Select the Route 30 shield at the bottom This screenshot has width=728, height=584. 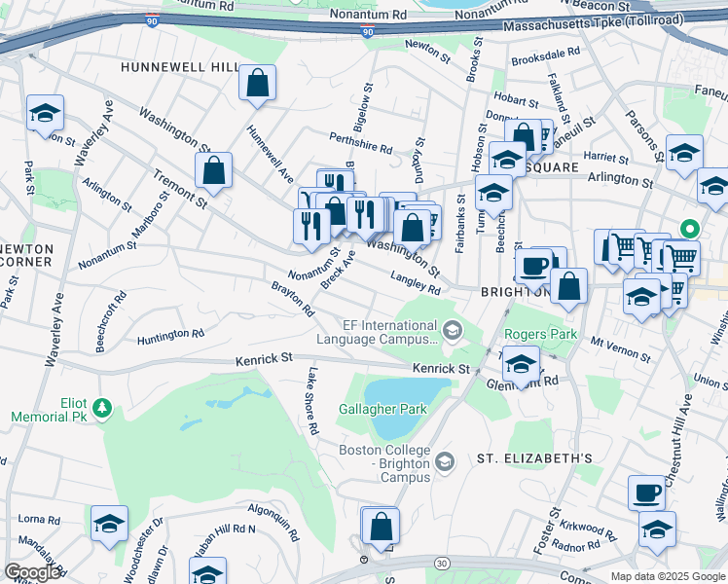coord(442,564)
